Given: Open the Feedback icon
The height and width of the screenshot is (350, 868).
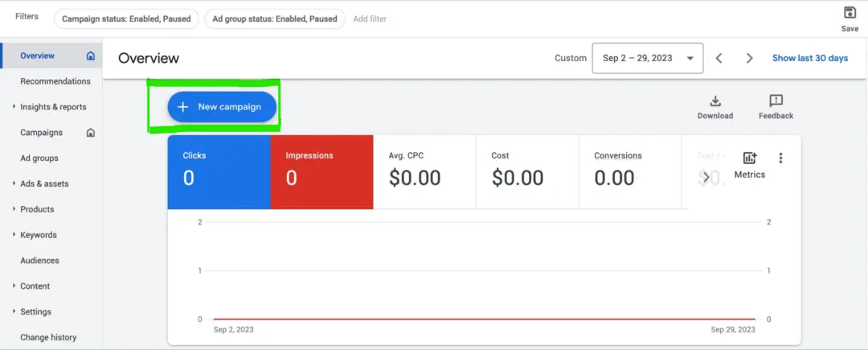Looking at the screenshot, I should pyautogui.click(x=776, y=101).
